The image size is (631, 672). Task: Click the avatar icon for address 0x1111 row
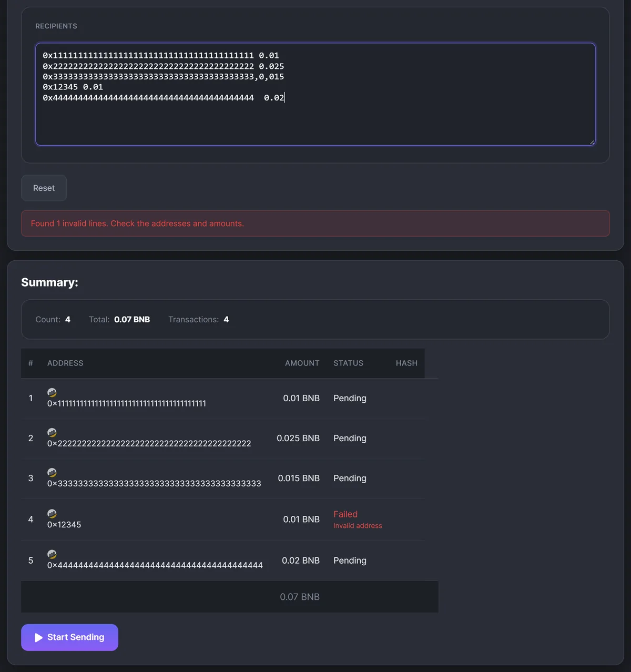click(x=52, y=392)
